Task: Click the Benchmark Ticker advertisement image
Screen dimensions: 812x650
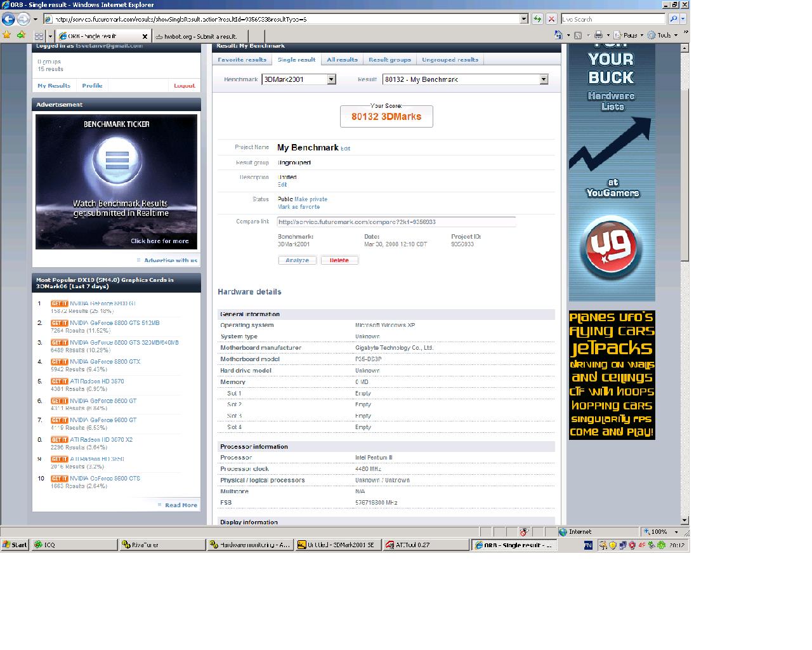Action: [x=117, y=182]
